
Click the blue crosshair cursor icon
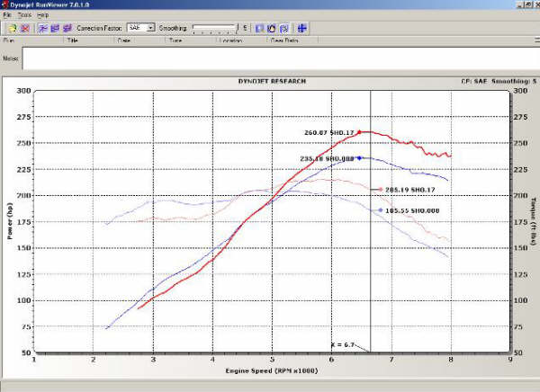click(302, 28)
